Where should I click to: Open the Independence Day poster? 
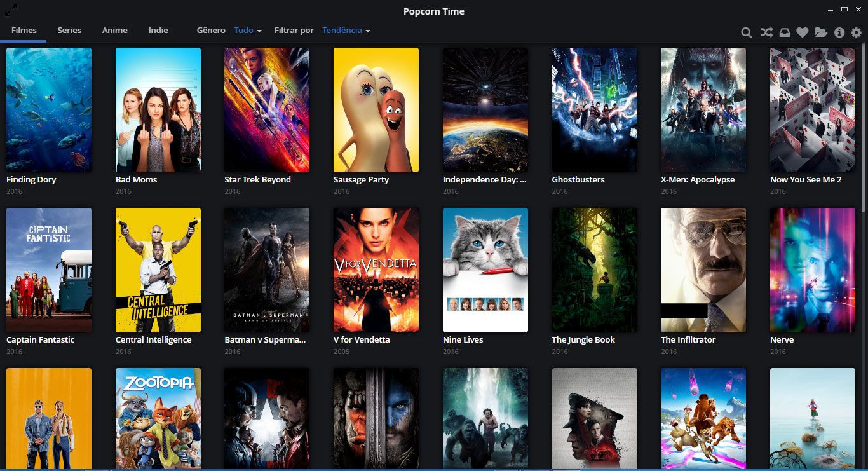click(x=485, y=110)
